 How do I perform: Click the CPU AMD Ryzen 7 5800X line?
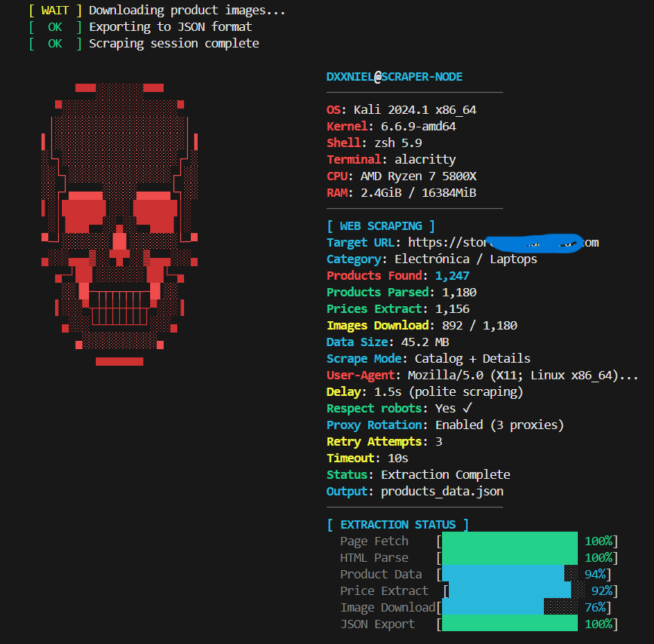401,176
